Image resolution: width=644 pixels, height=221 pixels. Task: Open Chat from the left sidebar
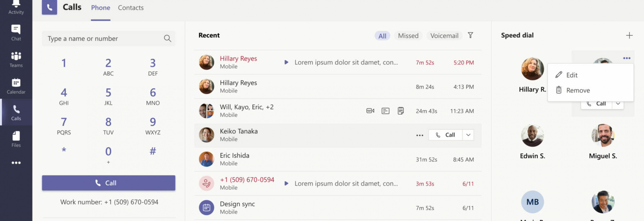(16, 32)
